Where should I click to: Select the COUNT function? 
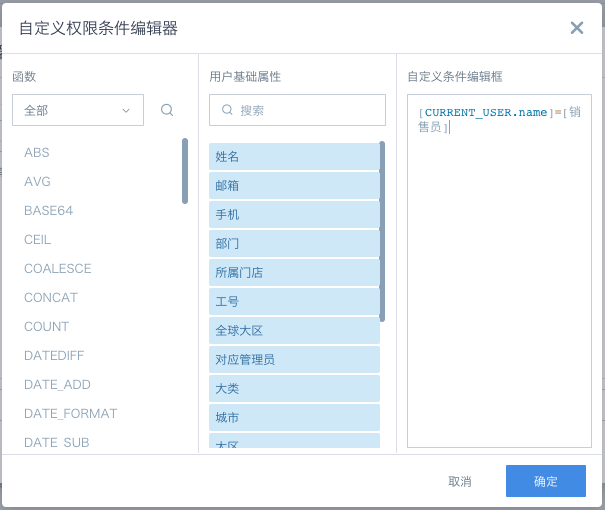coord(46,326)
